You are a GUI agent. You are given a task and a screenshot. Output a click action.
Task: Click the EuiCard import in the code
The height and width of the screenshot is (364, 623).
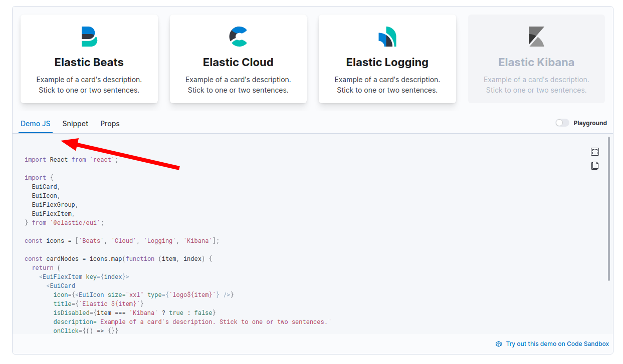click(44, 186)
